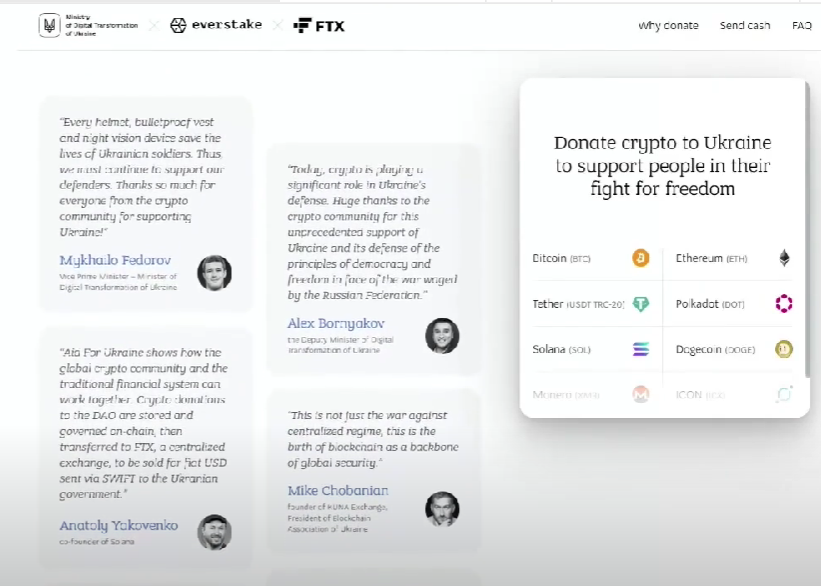Click the name Mykhailo Fedorov
The image size is (821, 586).
tap(115, 260)
